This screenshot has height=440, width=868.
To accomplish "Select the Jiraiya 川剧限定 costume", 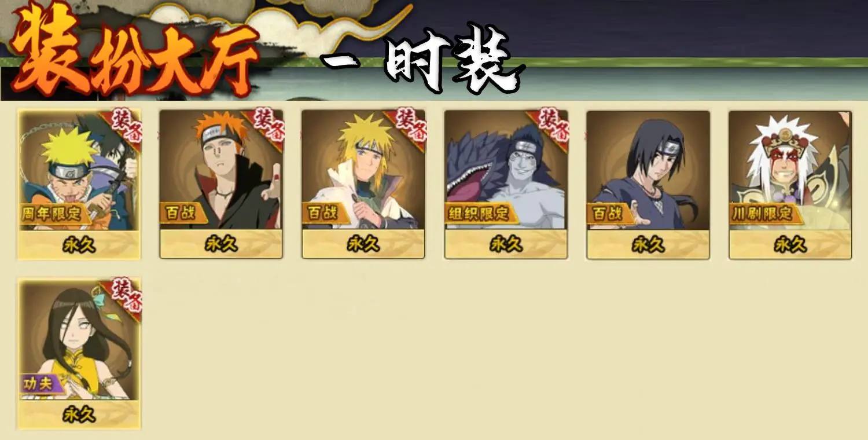I will [x=790, y=184].
